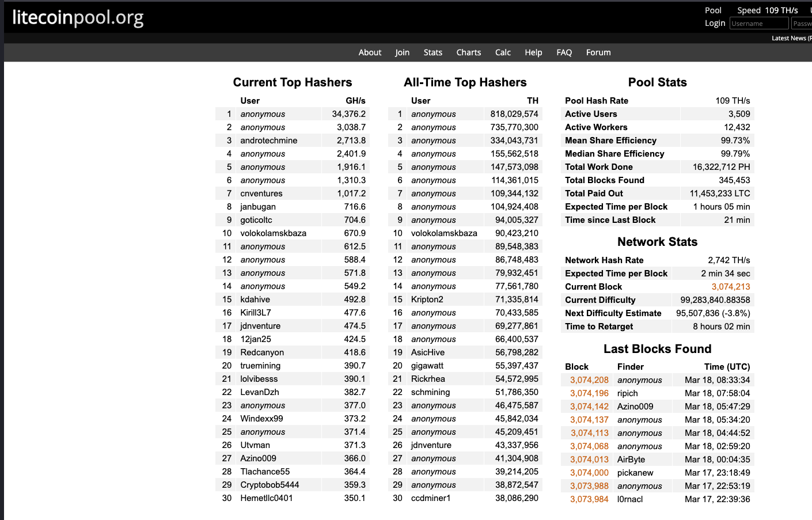Image resolution: width=812 pixels, height=520 pixels.
Task: Focus the Username input field
Action: coord(758,24)
